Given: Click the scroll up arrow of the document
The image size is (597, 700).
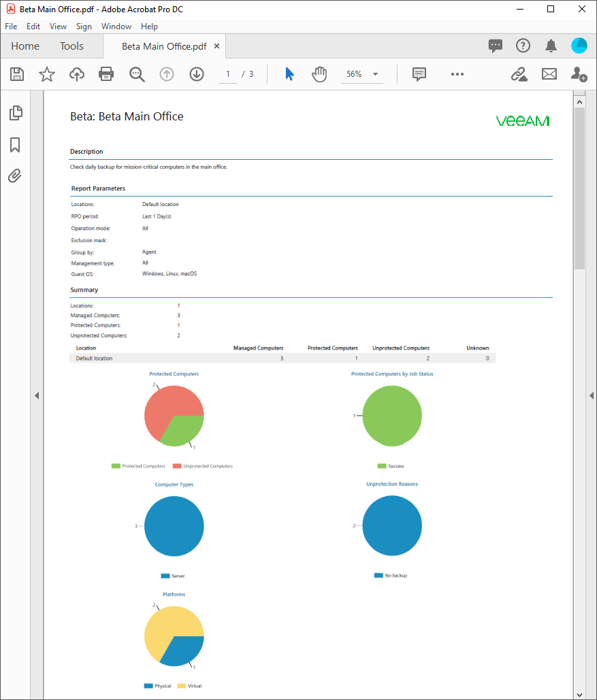Looking at the screenshot, I should click(x=579, y=102).
